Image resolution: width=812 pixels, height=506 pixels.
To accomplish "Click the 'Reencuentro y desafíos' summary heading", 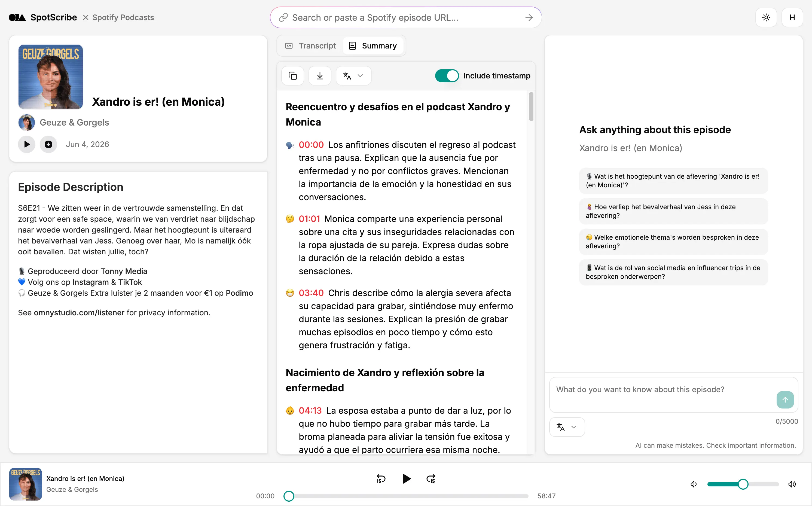I will point(398,114).
